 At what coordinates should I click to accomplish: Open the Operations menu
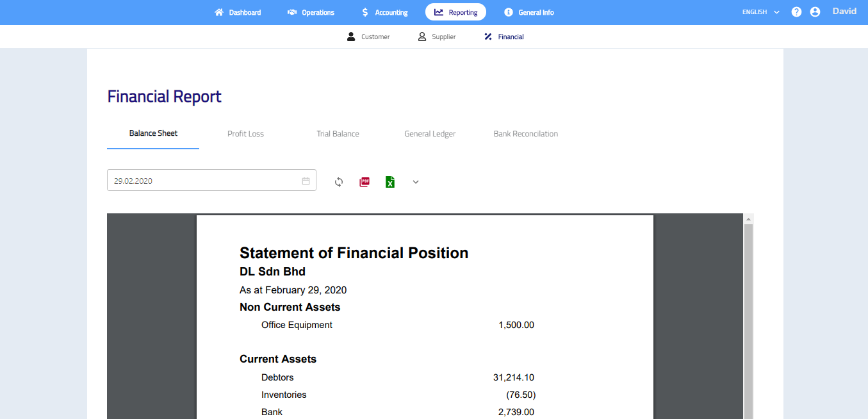coord(311,12)
